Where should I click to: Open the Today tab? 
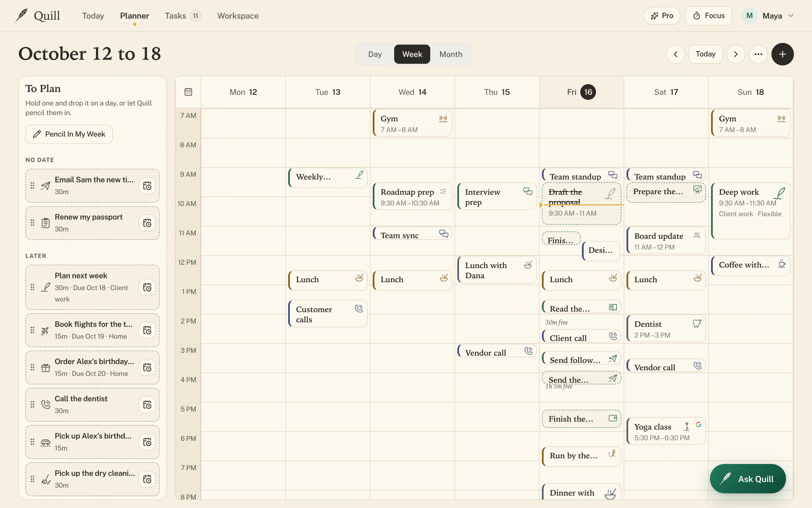point(93,16)
